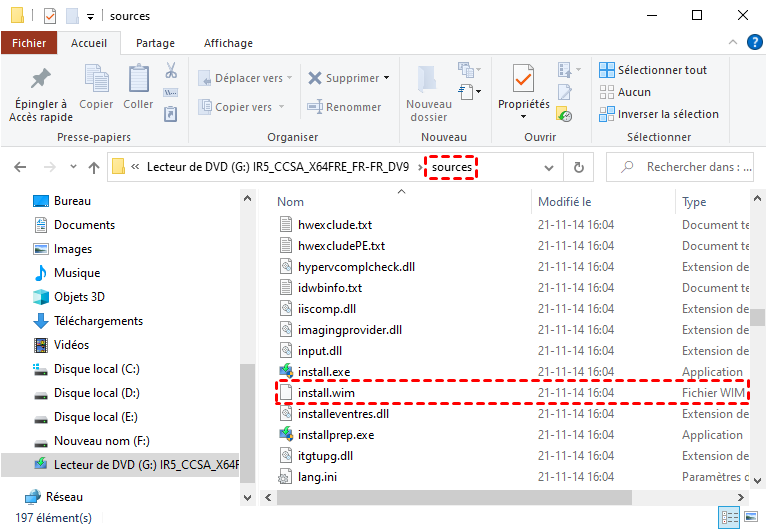Open Bureau in the navigation pane
Viewport: 767px width, 530px height.
pos(72,201)
